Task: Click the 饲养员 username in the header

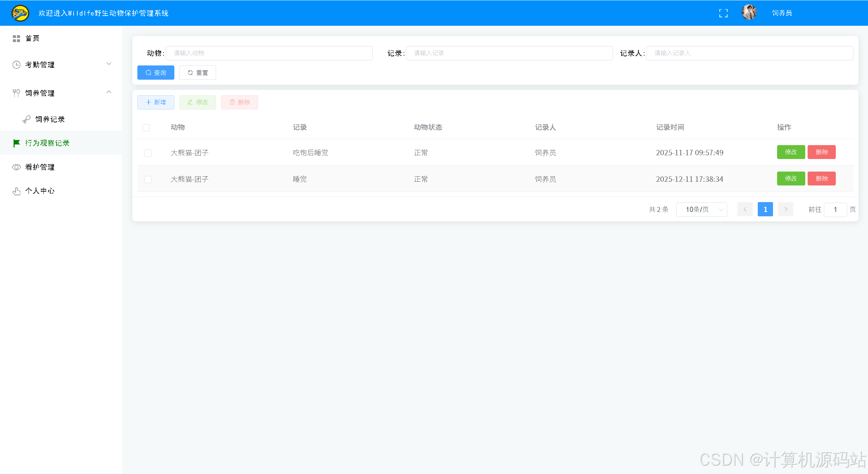Action: tap(782, 13)
